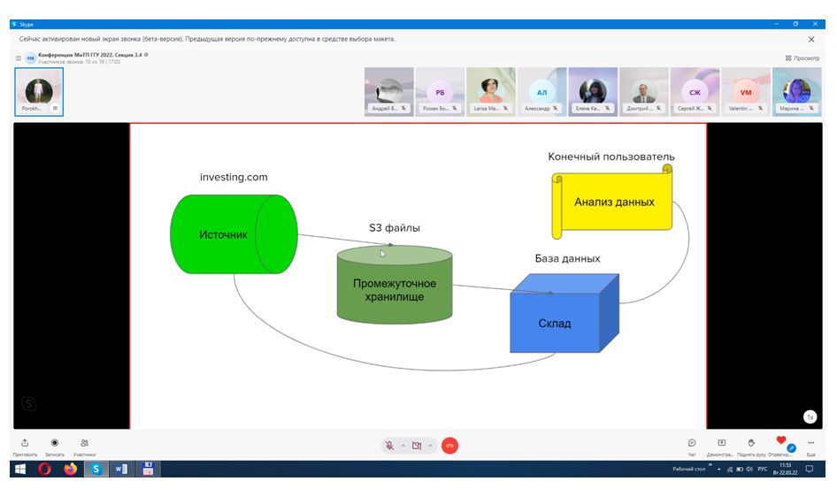Open the hamburger menu beside conference title

[x=19, y=58]
